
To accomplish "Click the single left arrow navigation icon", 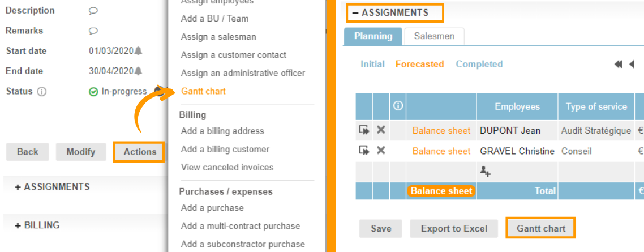I will tap(632, 65).
